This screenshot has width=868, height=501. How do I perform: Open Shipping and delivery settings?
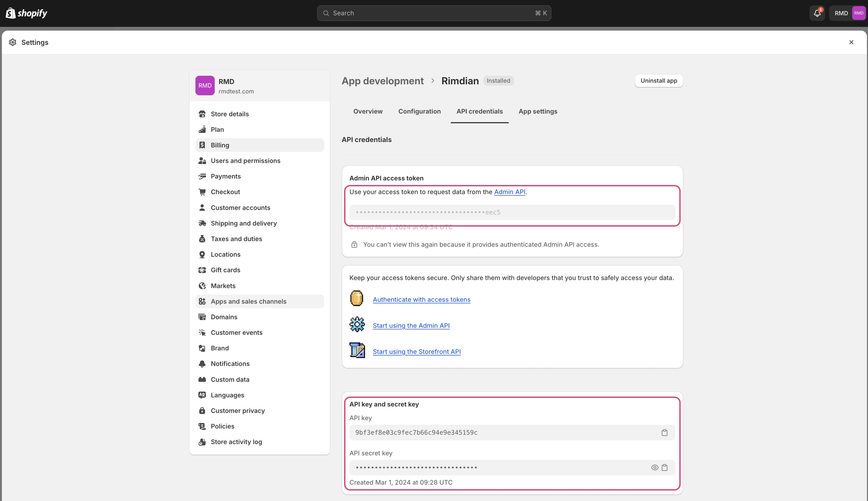[260, 223]
